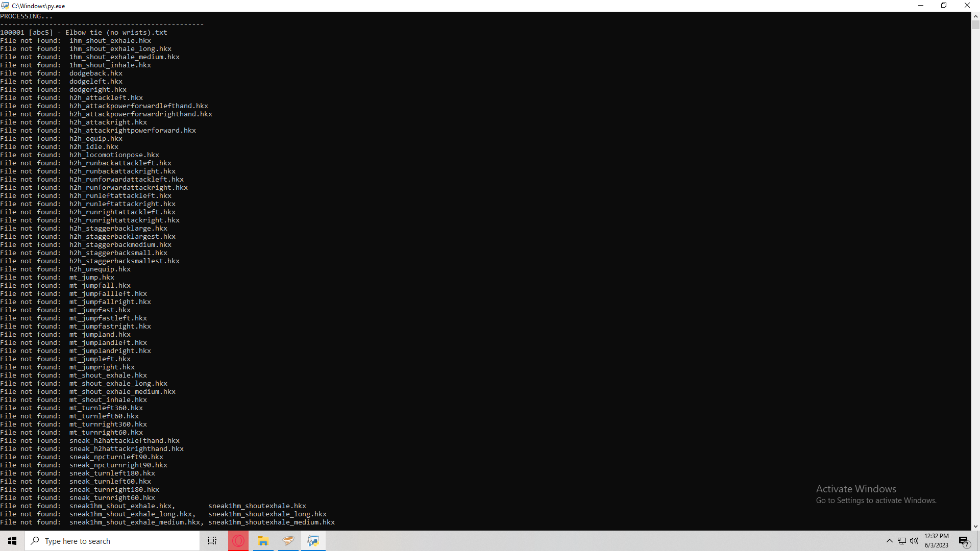Open the clock showing 12:32 PM
The height and width of the screenshot is (551, 980).
(936, 541)
